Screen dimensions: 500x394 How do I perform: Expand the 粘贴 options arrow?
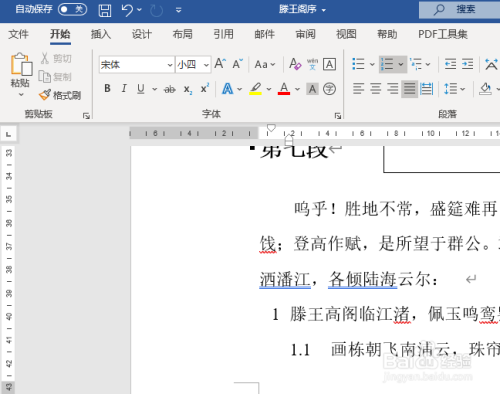click(x=21, y=95)
